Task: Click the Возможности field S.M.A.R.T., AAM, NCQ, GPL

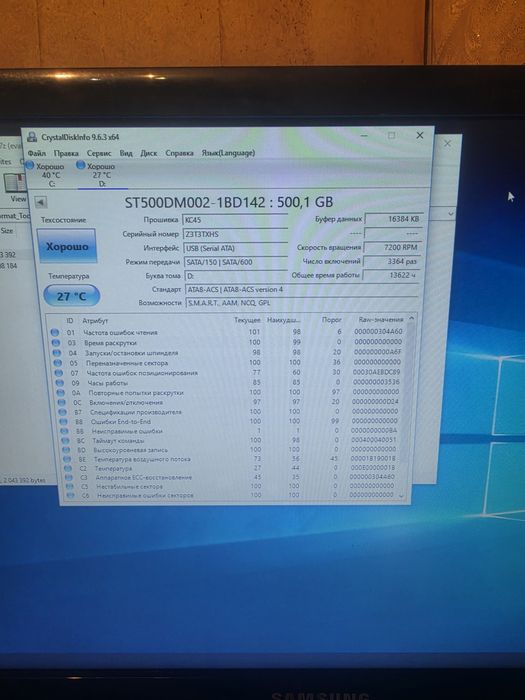Action: click(x=301, y=303)
